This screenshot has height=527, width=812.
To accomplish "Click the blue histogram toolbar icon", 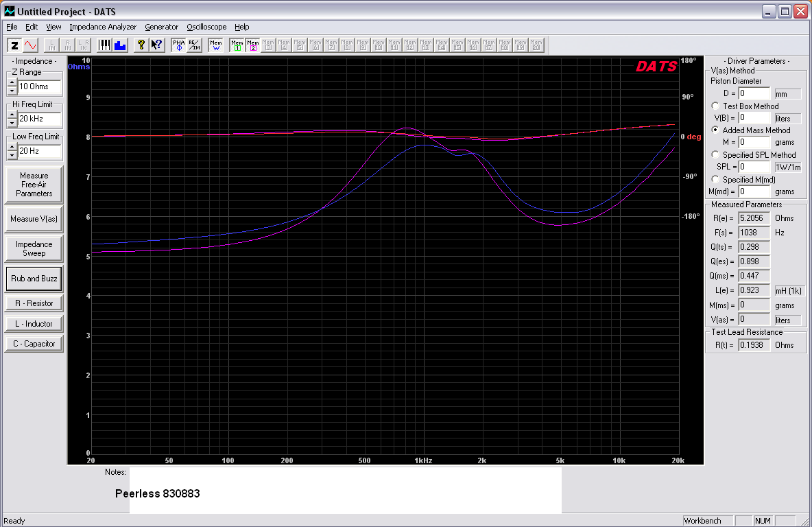I will [120, 45].
